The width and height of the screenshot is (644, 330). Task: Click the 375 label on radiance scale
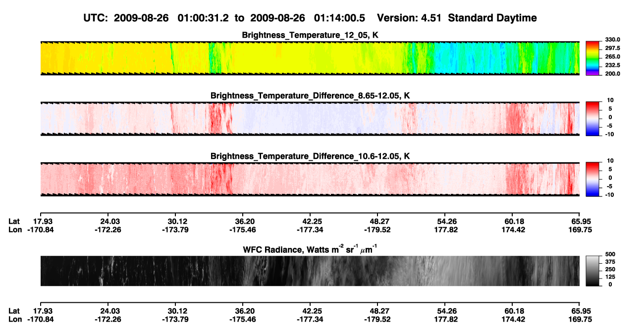tap(610, 261)
